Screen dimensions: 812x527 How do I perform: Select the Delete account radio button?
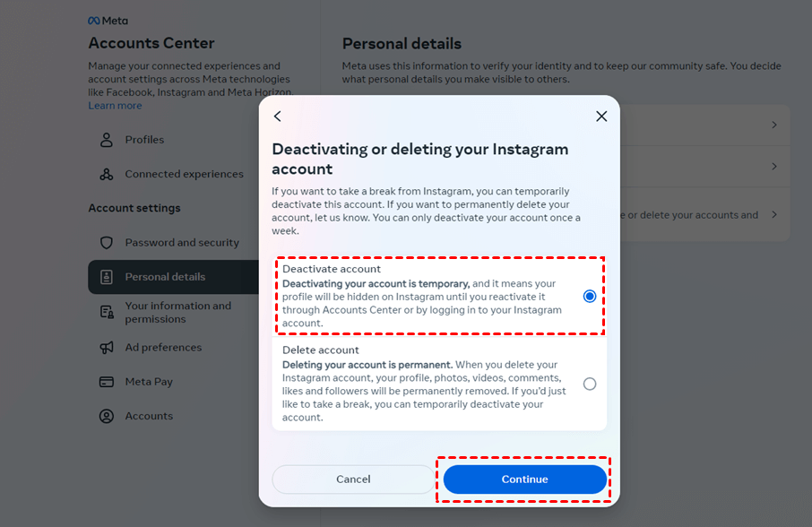click(590, 384)
